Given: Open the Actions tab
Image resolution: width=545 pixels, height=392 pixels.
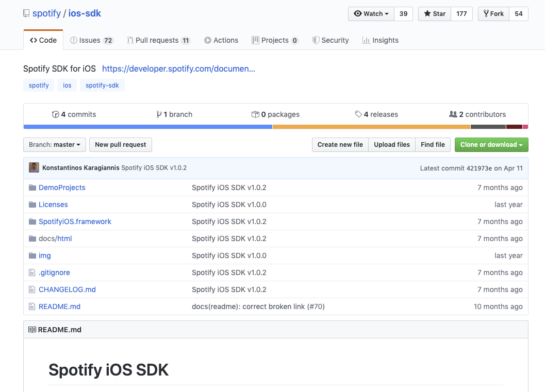Looking at the screenshot, I should [x=221, y=40].
